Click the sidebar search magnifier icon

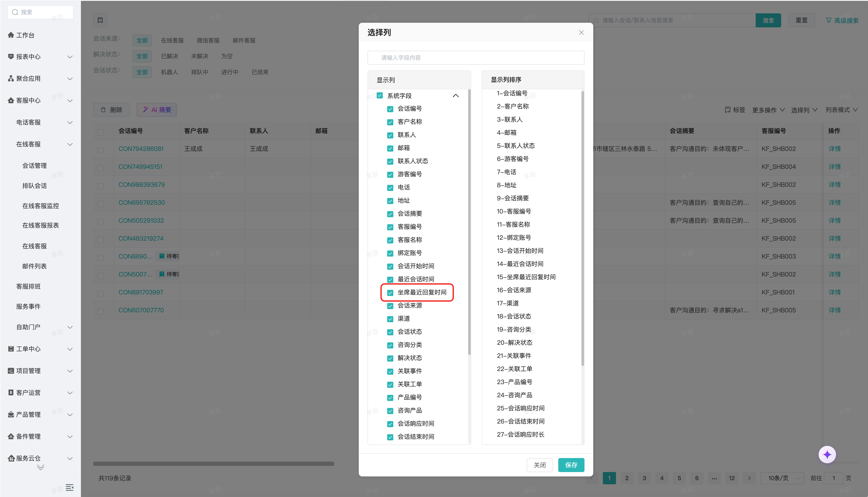coord(15,12)
